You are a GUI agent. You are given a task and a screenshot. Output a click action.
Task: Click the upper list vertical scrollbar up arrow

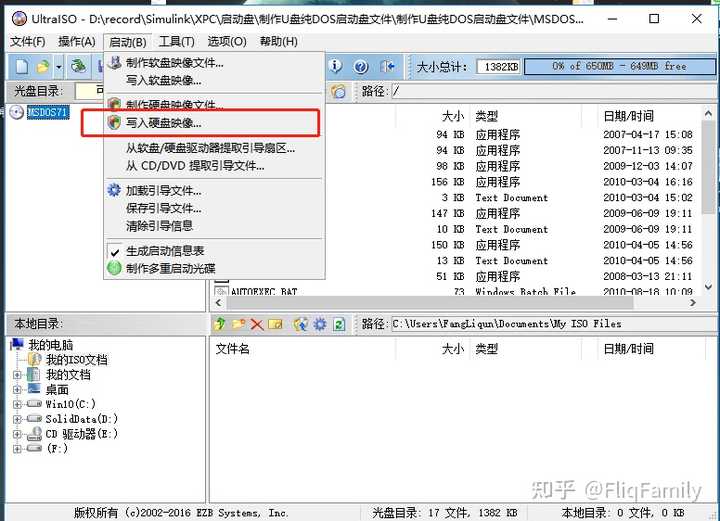708,113
